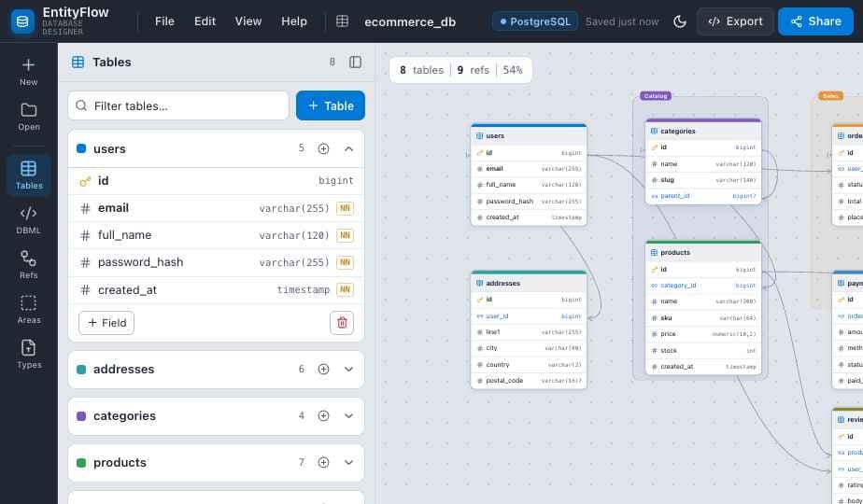This screenshot has height=504, width=863.
Task: Open the File menu
Action: [164, 21]
